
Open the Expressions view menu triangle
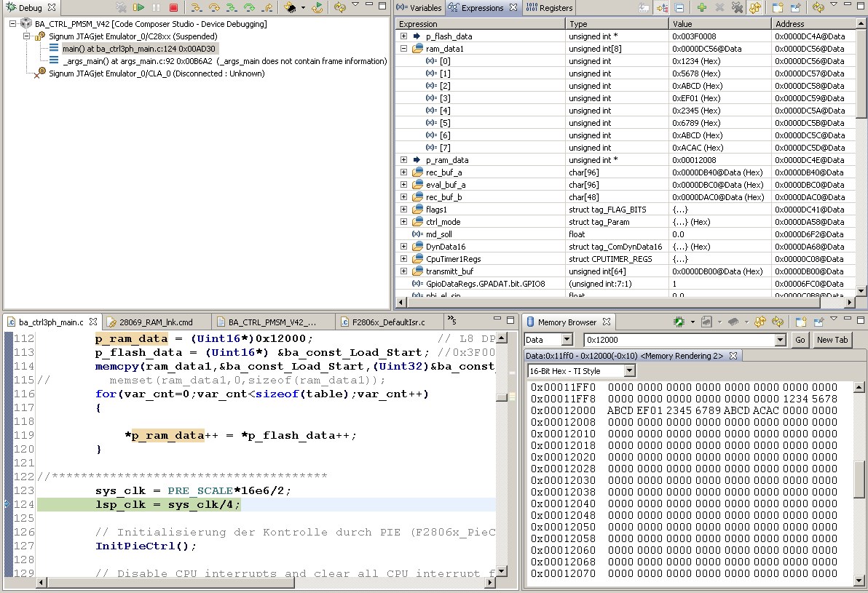point(834,4)
